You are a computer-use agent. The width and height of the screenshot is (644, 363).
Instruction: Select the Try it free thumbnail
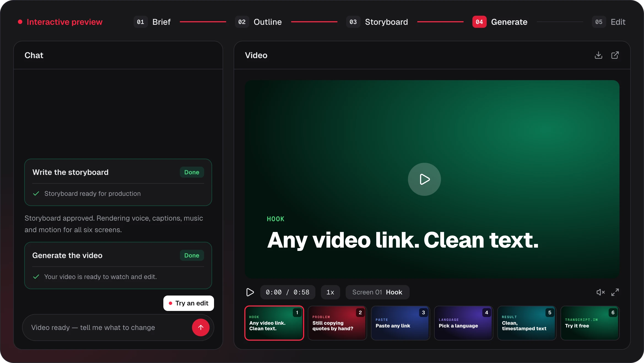coord(590,323)
